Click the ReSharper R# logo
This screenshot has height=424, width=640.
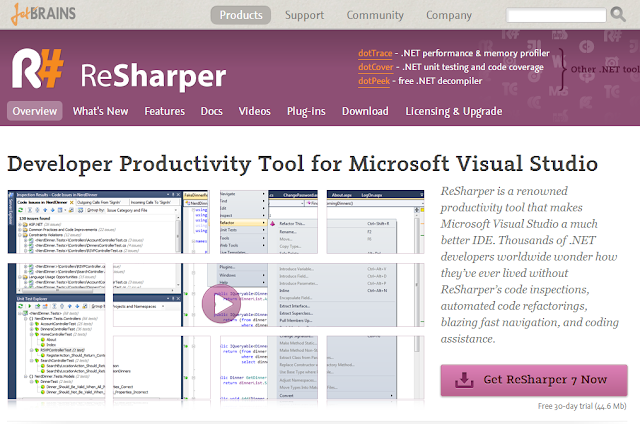(x=38, y=69)
